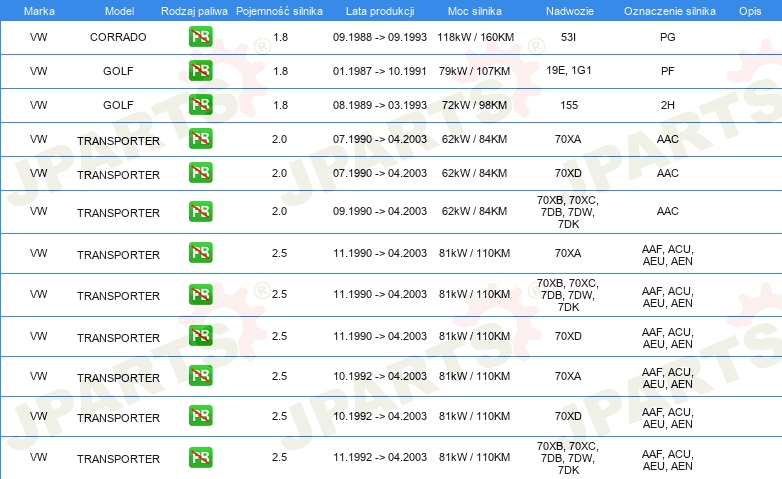Click the 1.8 capacity in the CORRADO row

pyautogui.click(x=280, y=37)
